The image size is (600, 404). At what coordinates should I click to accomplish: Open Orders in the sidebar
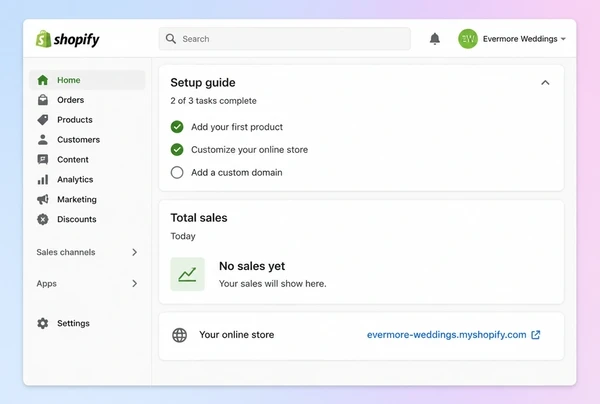click(87, 100)
